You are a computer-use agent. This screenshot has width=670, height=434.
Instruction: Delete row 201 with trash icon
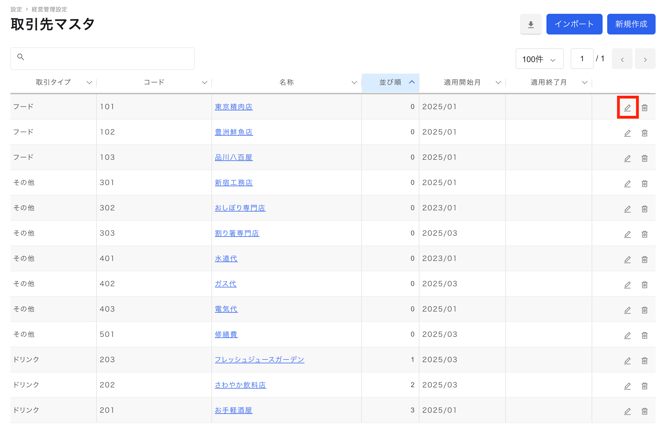[x=644, y=411]
